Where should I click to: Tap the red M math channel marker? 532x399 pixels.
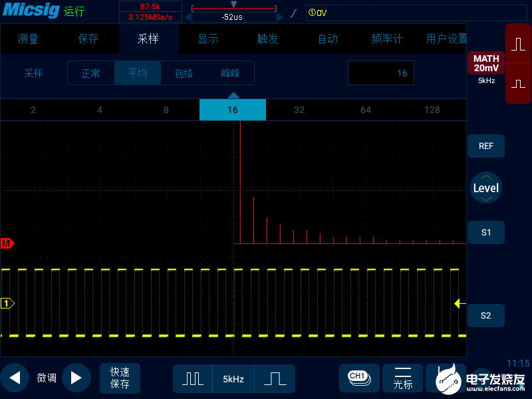point(7,243)
